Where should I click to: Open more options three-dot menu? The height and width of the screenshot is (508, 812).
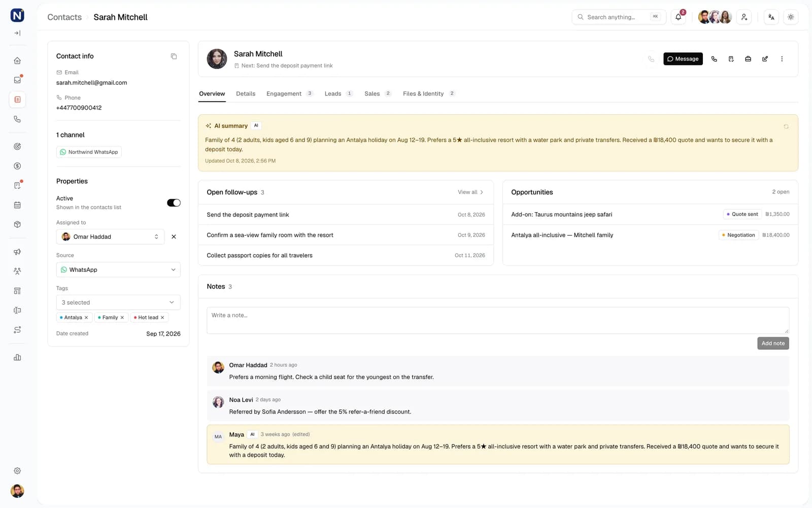click(x=782, y=59)
